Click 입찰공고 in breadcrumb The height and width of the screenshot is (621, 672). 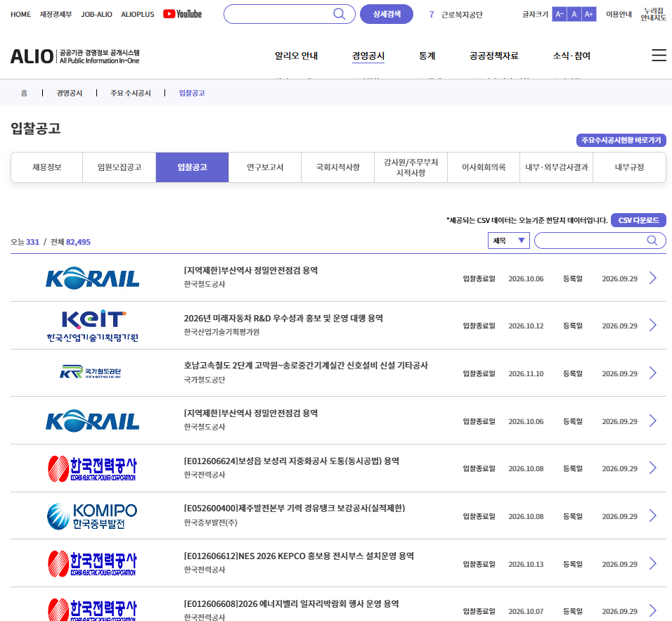click(192, 93)
